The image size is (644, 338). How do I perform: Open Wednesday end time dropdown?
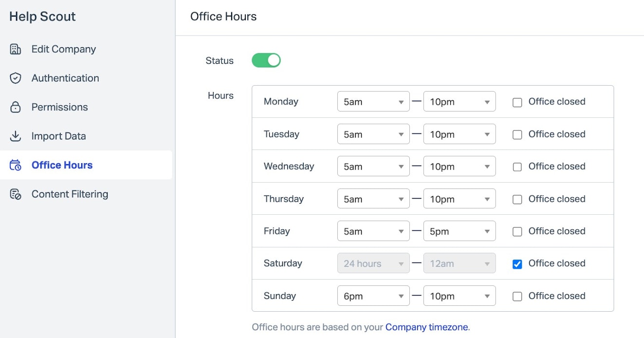(x=460, y=166)
